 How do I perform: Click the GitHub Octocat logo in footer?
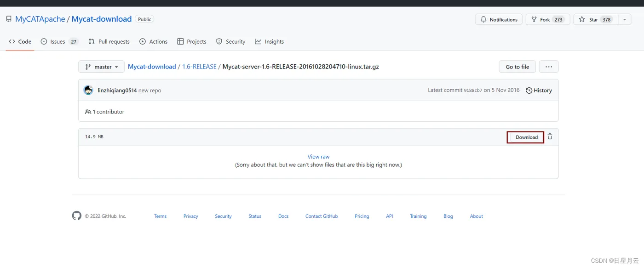(76, 216)
